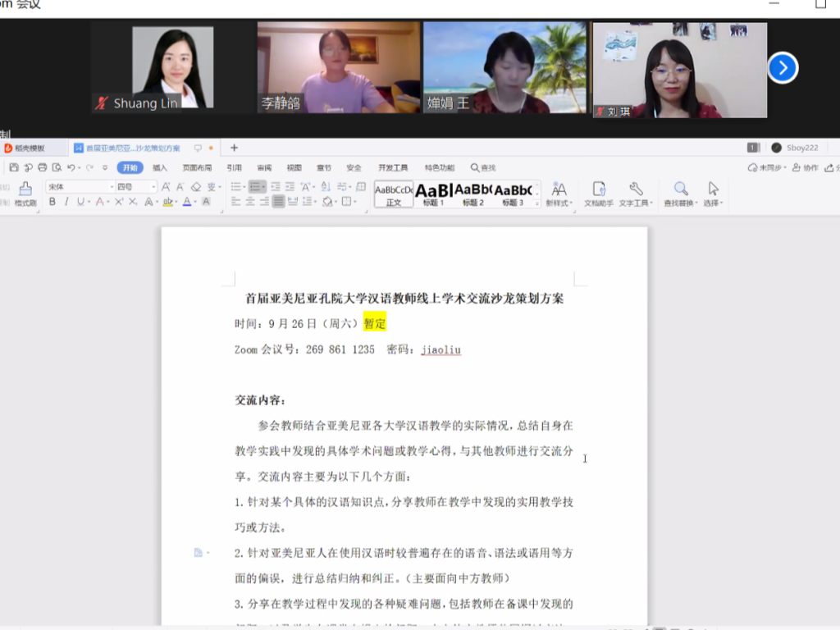Click the Redo arrow icon
The width and height of the screenshot is (840, 630).
[89, 167]
